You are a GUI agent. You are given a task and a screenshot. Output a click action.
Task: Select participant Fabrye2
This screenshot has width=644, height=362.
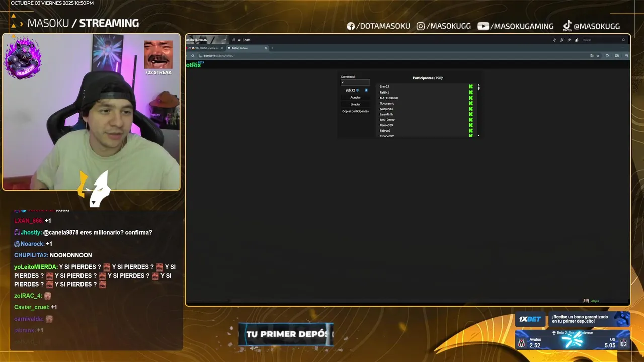click(385, 131)
